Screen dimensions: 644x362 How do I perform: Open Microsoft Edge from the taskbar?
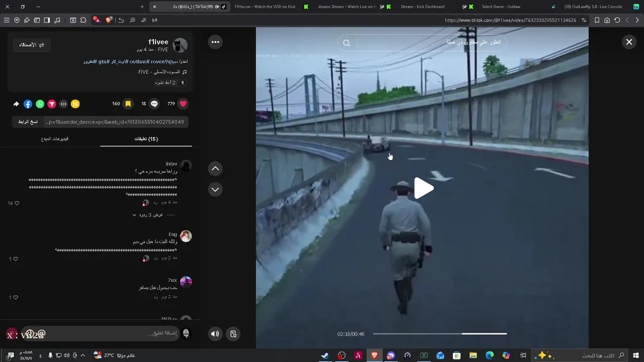[x=490, y=355]
